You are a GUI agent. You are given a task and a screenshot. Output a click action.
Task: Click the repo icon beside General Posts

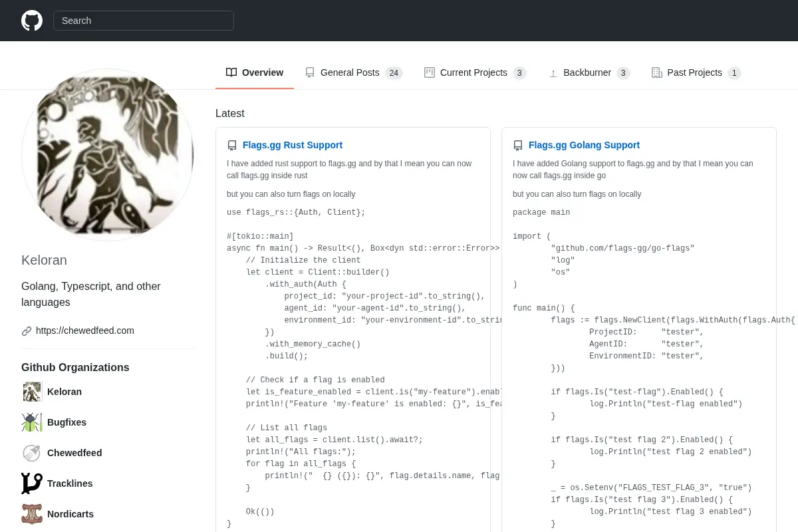(x=310, y=72)
